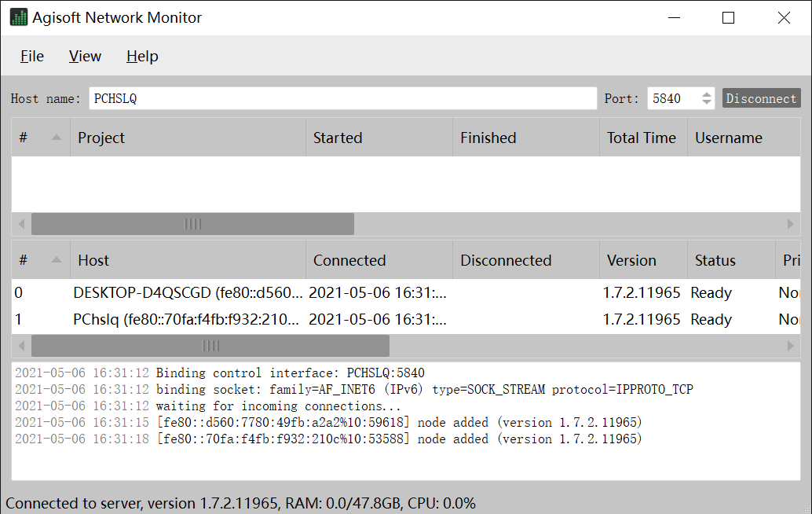The image size is (812, 514).
Task: Sort nodes table by Version column
Action: pos(643,260)
